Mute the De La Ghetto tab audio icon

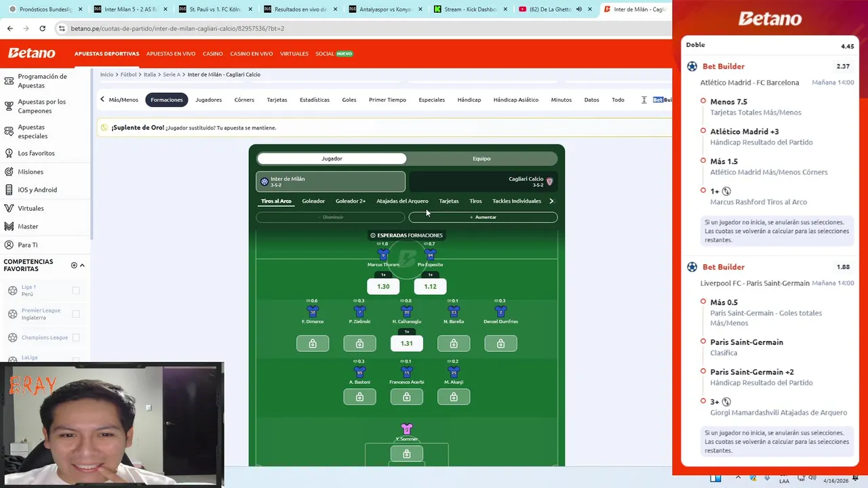click(x=578, y=9)
